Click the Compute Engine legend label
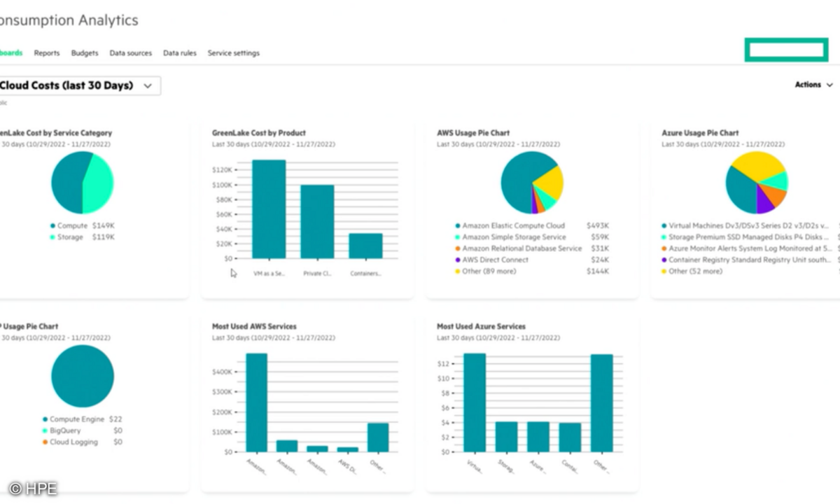 [x=77, y=419]
